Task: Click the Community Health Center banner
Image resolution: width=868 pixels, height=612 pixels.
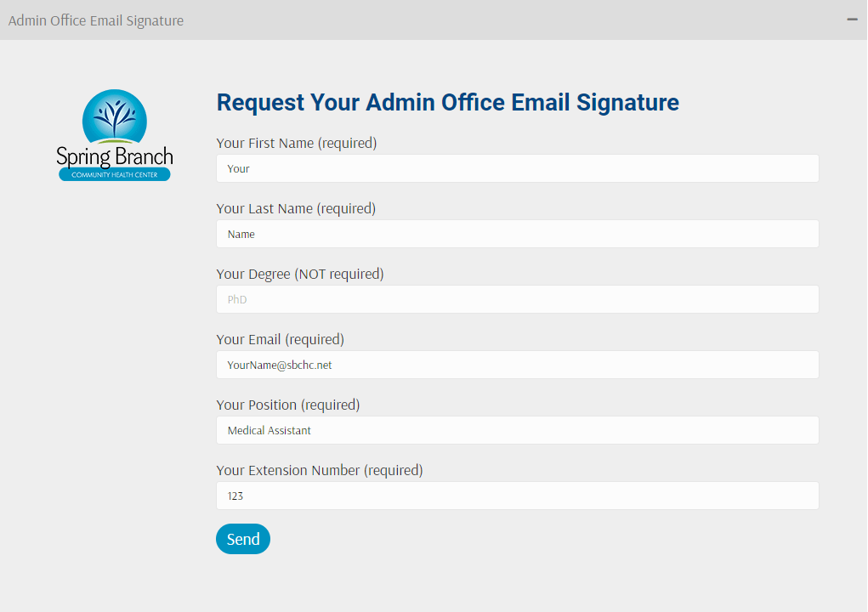Action: (115, 174)
